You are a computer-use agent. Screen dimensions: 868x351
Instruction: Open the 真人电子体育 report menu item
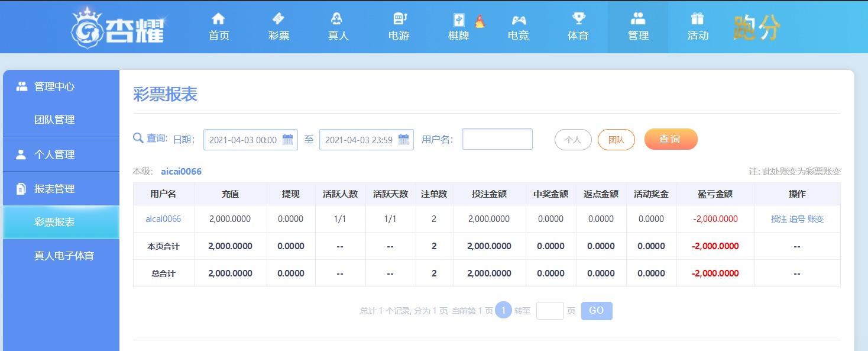[x=64, y=256]
